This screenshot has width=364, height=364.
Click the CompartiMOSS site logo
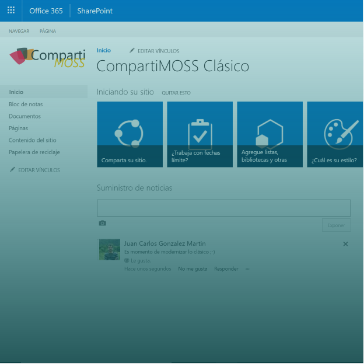pyautogui.click(x=47, y=58)
